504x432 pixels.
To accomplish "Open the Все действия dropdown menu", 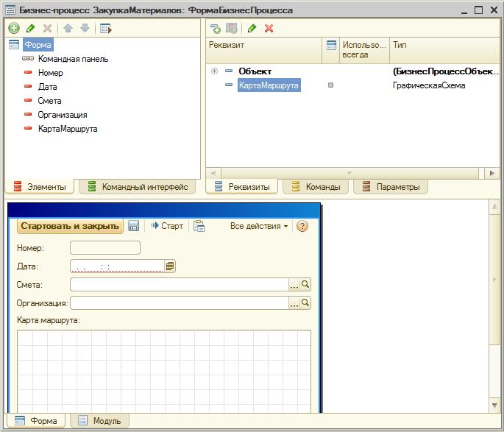I will (x=259, y=226).
